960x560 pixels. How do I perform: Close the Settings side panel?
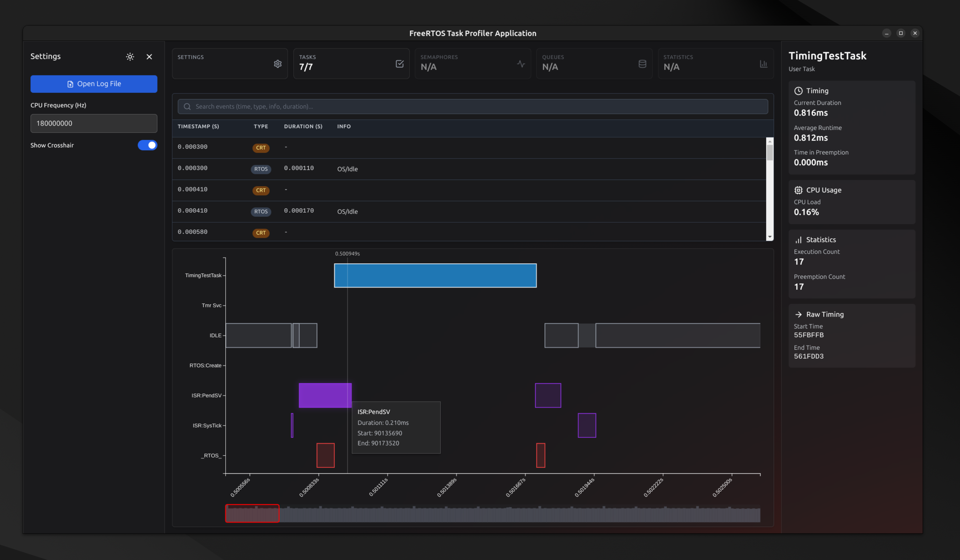[x=149, y=57]
